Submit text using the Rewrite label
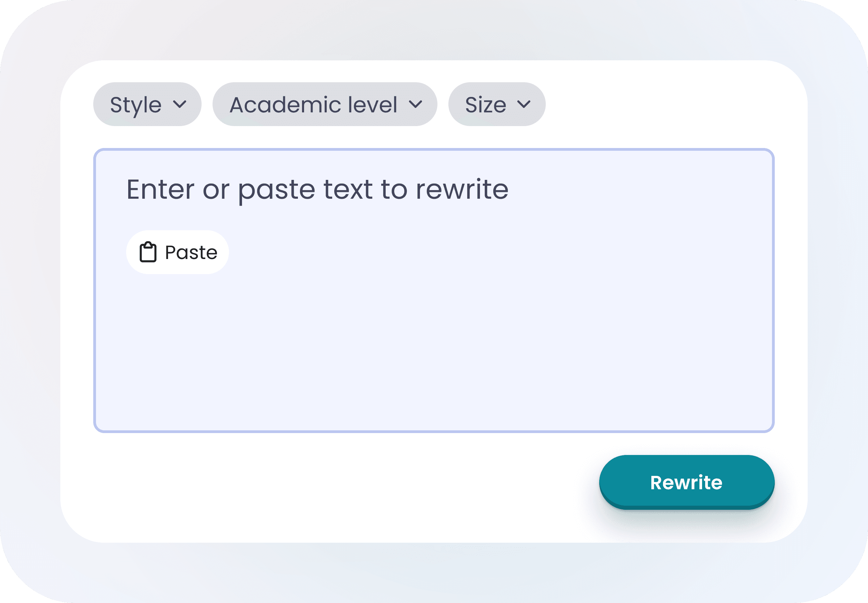This screenshot has width=868, height=603. click(x=686, y=482)
